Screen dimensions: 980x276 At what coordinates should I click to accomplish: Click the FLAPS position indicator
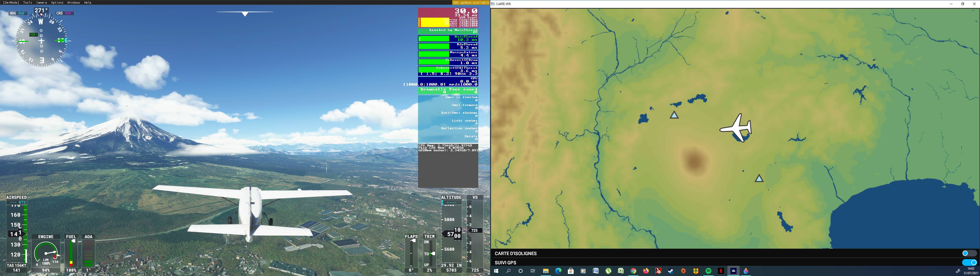(x=411, y=253)
